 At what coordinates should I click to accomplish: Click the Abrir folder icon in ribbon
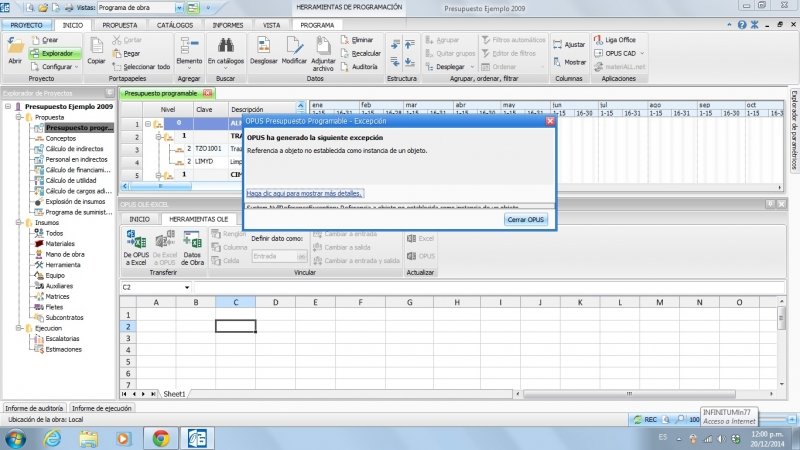click(x=15, y=47)
